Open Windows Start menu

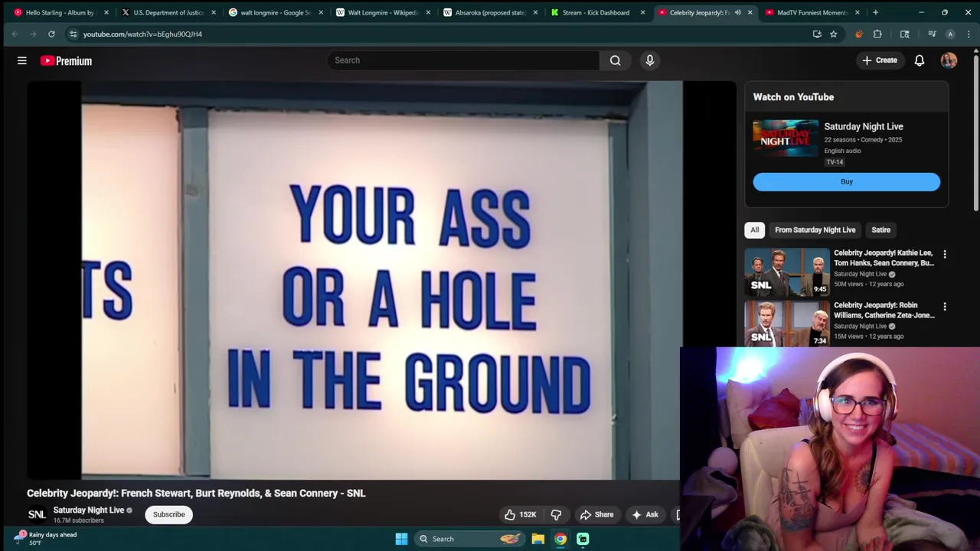point(401,539)
